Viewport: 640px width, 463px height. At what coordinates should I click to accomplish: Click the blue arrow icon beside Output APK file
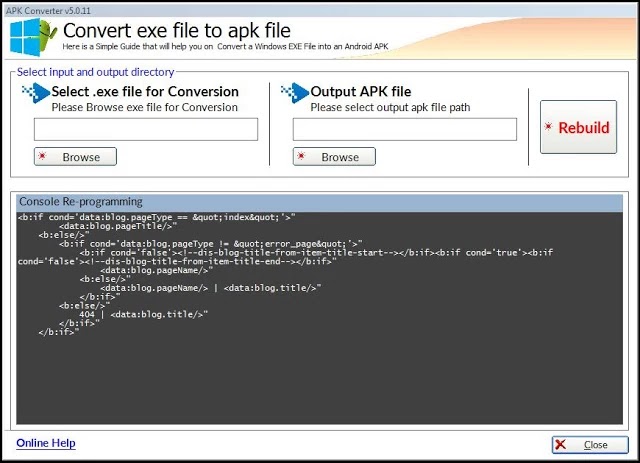coord(295,93)
